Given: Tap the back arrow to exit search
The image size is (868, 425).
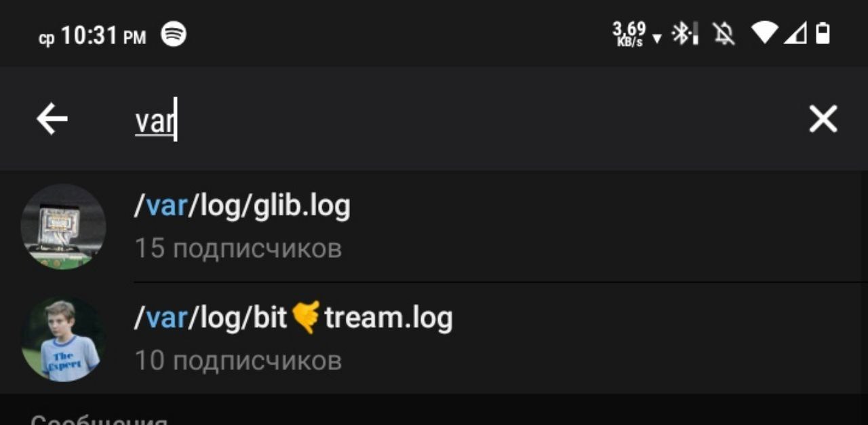Looking at the screenshot, I should [52, 119].
